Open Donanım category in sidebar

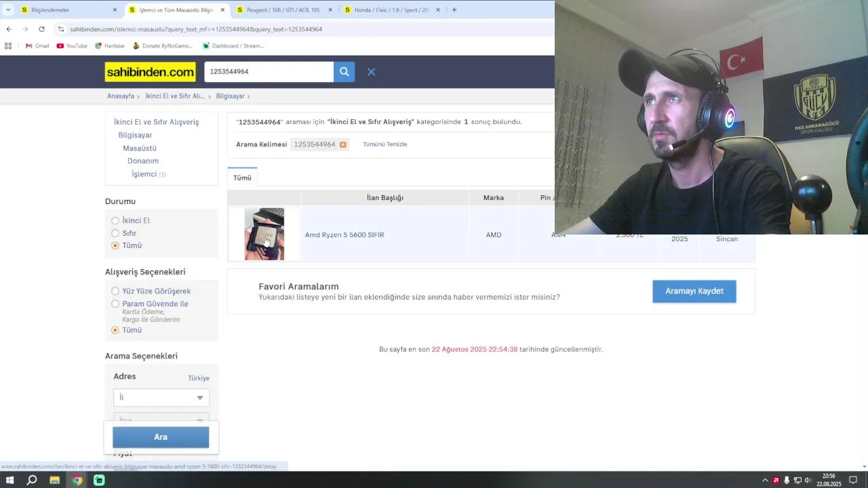(143, 161)
